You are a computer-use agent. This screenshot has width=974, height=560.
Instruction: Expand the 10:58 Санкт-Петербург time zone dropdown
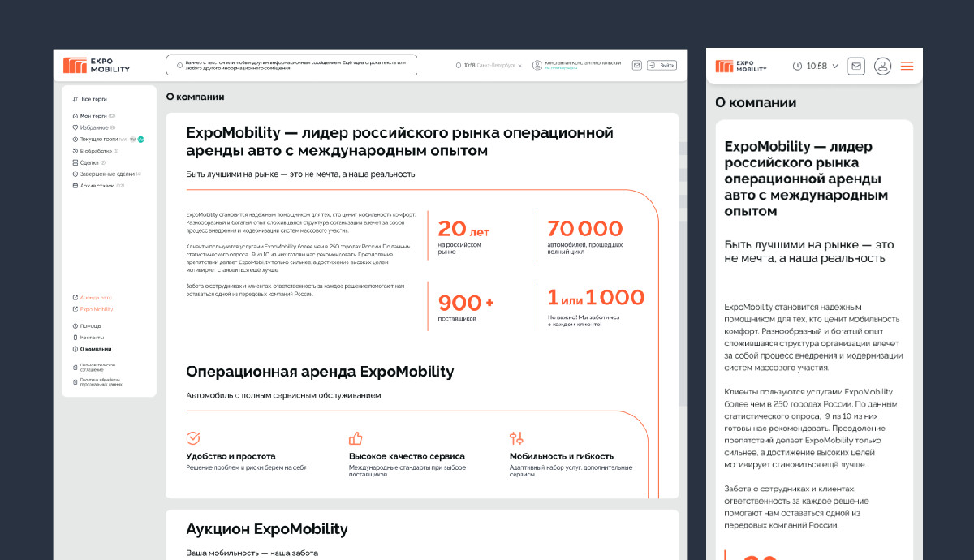point(489,65)
